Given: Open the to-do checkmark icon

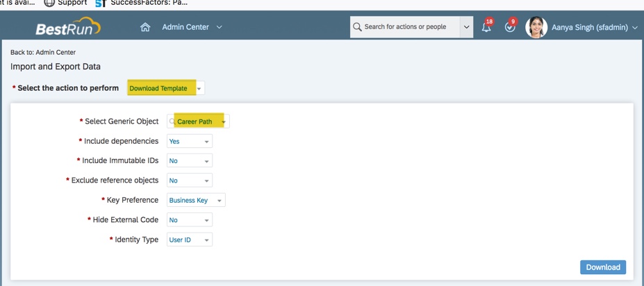Looking at the screenshot, I should tap(510, 27).
